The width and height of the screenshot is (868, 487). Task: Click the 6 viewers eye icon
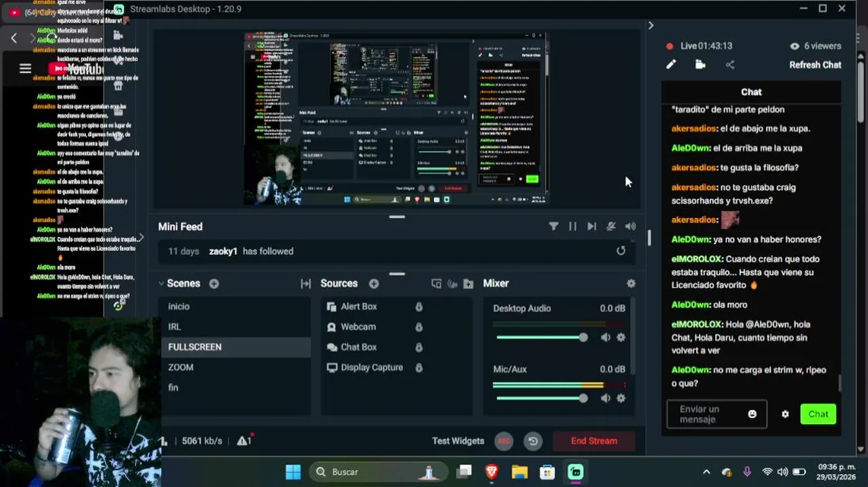795,46
